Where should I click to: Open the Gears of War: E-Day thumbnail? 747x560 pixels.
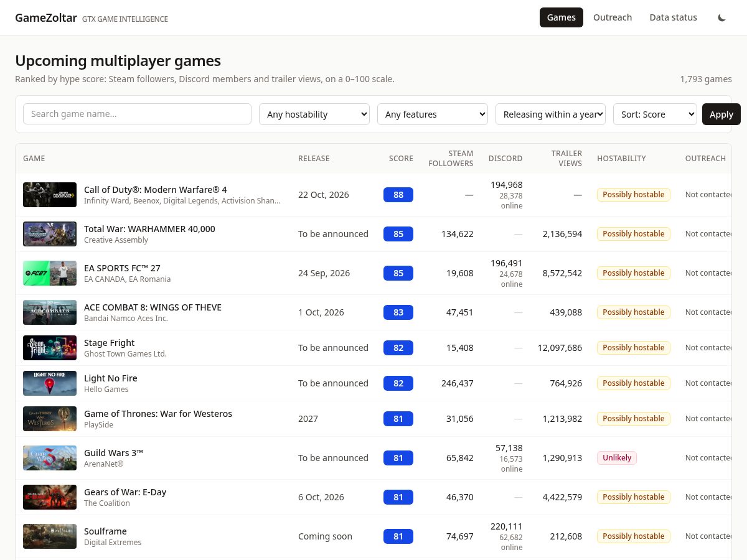pos(50,497)
